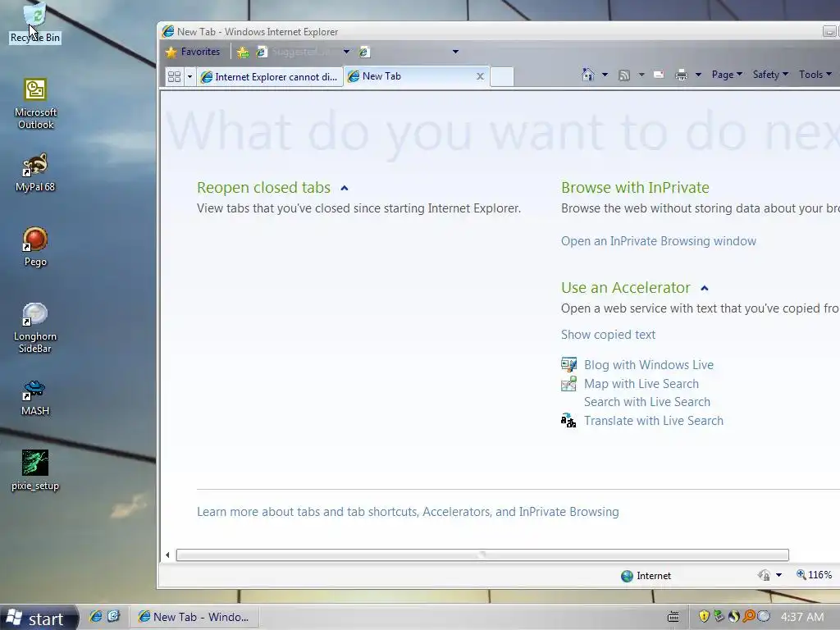This screenshot has width=840, height=630.
Task: Click Search with Live Search link
Action: pyautogui.click(x=647, y=402)
